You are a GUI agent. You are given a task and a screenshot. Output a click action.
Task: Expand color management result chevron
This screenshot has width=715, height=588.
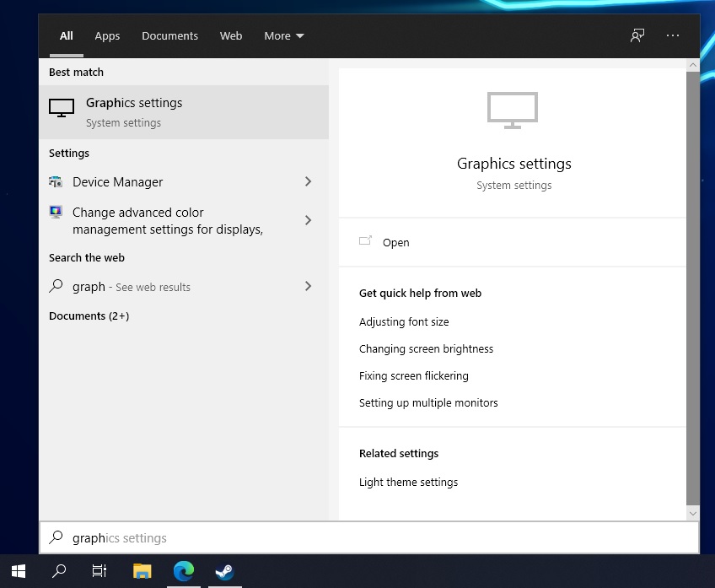[x=309, y=220]
